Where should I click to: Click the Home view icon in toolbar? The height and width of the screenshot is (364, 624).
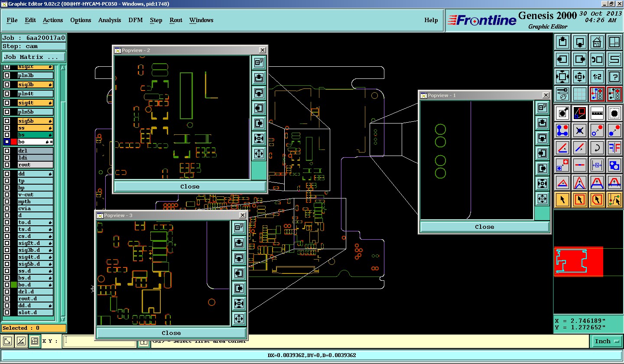(x=597, y=42)
